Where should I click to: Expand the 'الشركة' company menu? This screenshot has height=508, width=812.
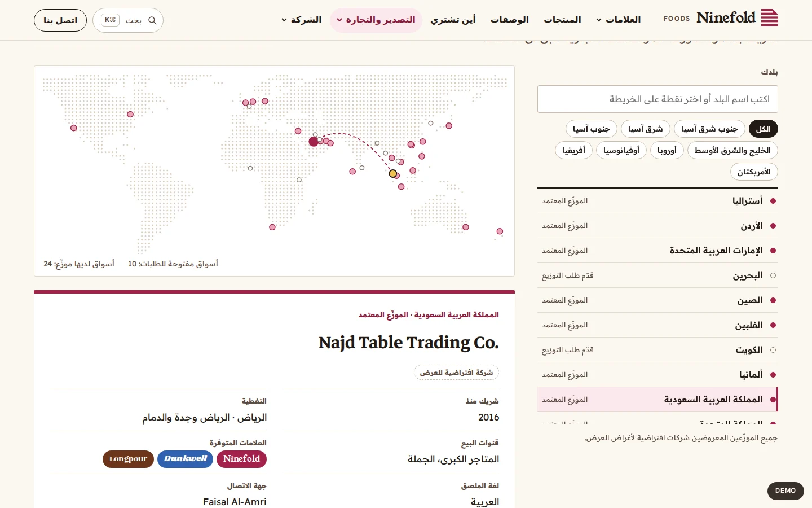302,20
